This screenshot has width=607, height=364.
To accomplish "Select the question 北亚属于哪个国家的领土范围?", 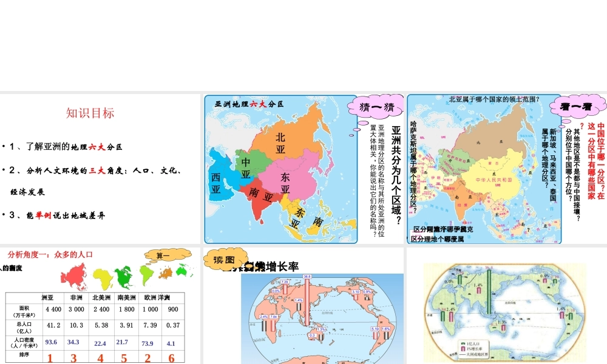I will pyautogui.click(x=494, y=99).
